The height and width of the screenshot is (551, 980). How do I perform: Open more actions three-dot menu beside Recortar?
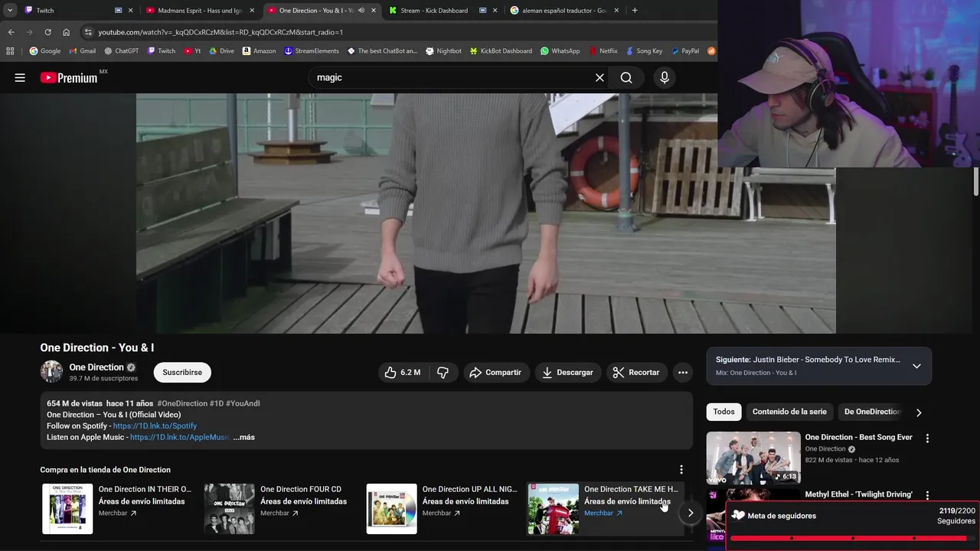point(683,372)
